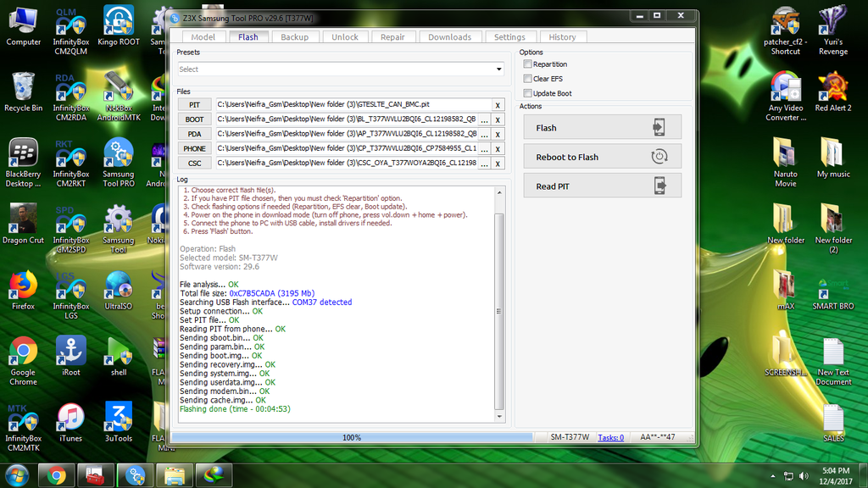
Task: Click the Reboot to Flash button
Action: tap(602, 157)
